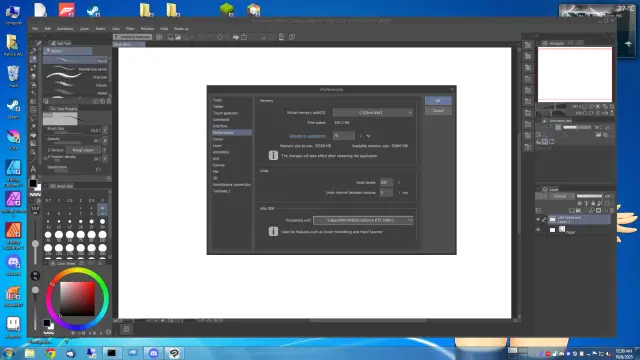Select Layer category in Preferences list
Image resolution: width=640 pixels, height=360 pixels.
point(217,146)
